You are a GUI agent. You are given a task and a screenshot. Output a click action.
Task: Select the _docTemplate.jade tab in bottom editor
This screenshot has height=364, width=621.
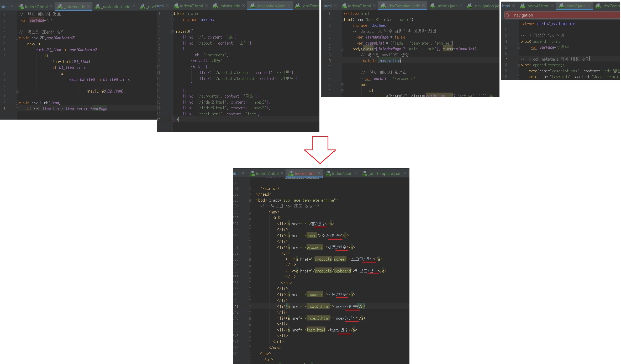click(x=385, y=174)
